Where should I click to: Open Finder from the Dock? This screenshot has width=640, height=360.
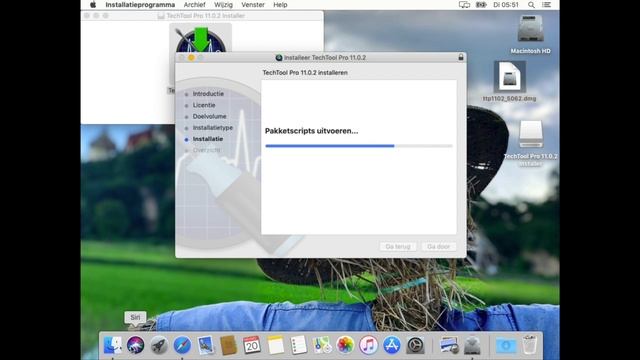coord(112,345)
